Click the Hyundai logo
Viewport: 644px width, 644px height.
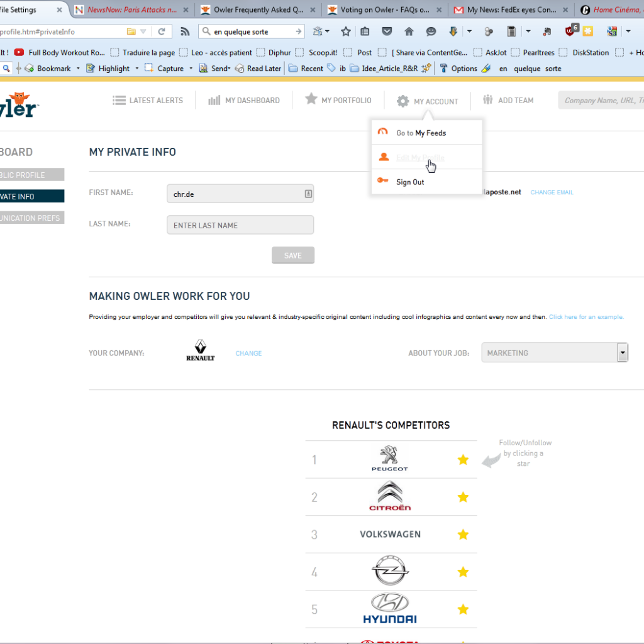pos(390,608)
